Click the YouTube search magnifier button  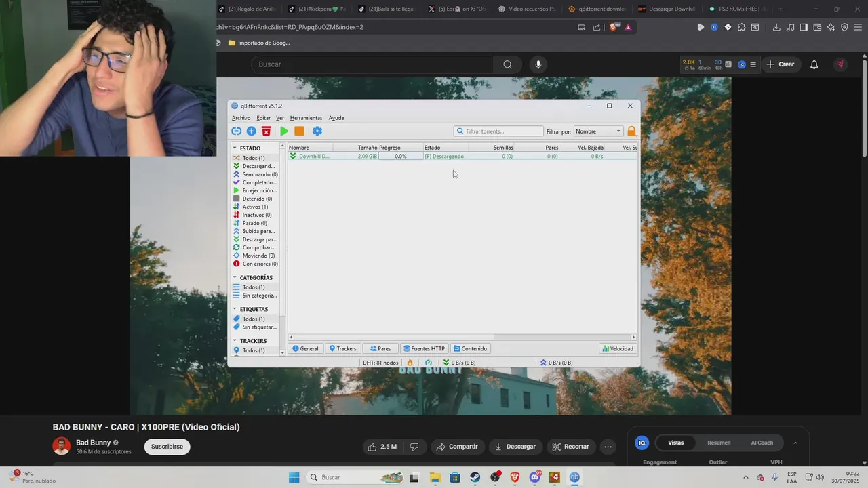pyautogui.click(x=507, y=64)
